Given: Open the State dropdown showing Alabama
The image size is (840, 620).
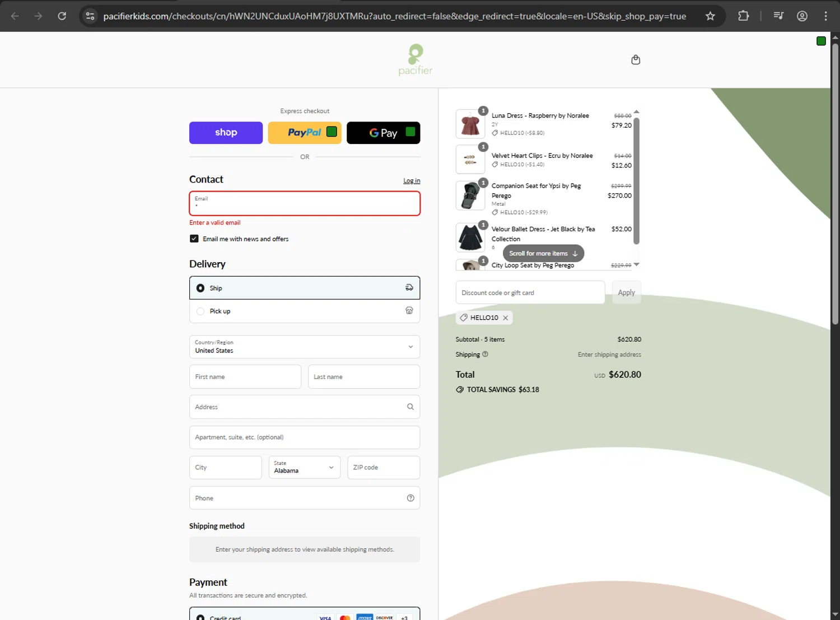Looking at the screenshot, I should pos(305,467).
